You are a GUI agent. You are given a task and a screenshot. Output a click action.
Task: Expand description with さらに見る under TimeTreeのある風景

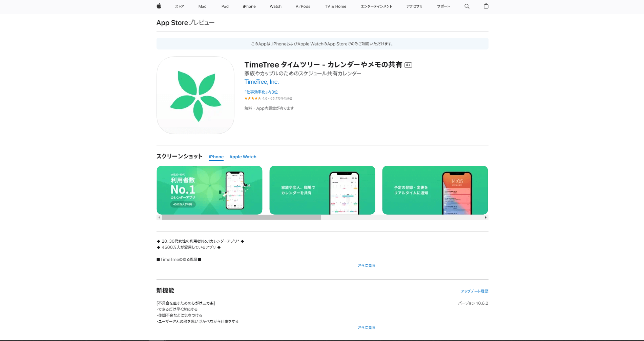[x=367, y=266]
